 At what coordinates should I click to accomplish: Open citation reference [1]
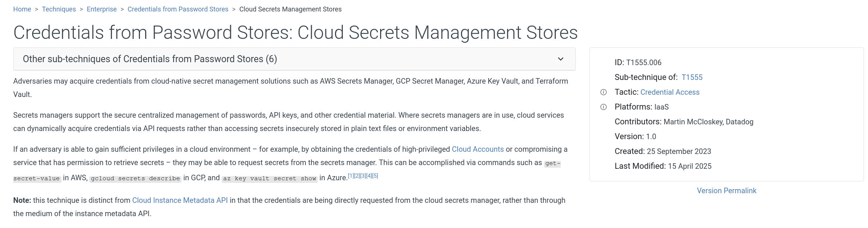point(351,176)
